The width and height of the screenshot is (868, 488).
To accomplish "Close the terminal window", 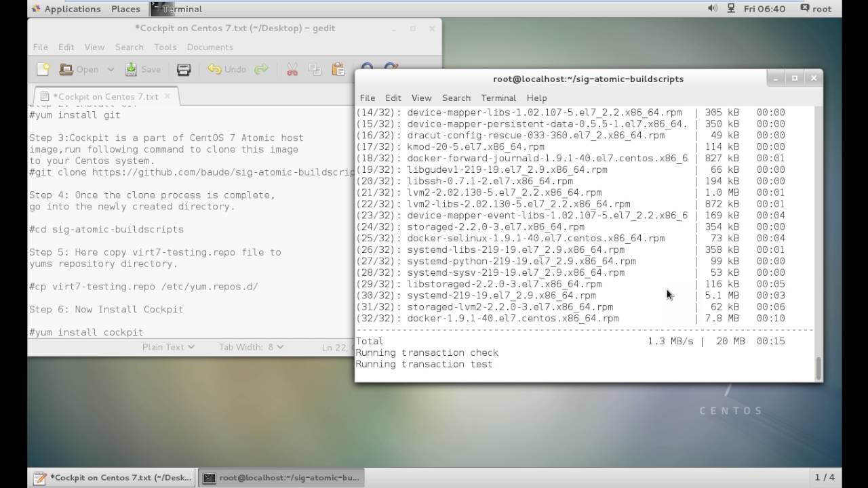I will point(814,78).
